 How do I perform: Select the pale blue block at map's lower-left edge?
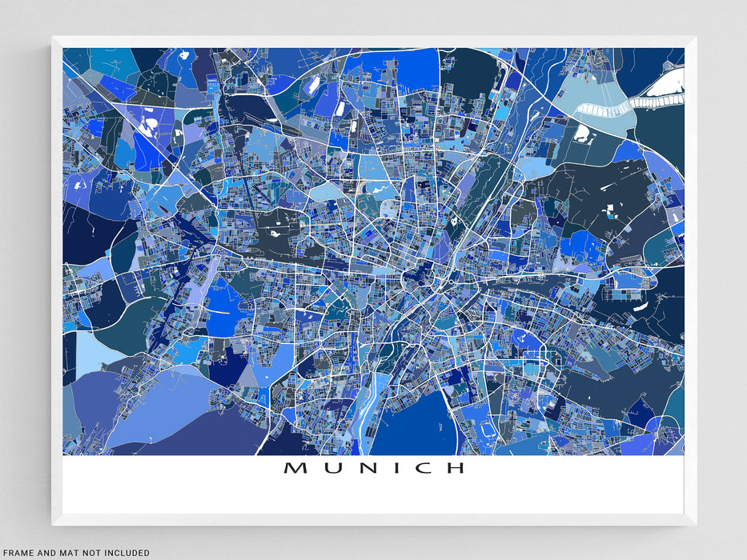pyautogui.click(x=90, y=352)
